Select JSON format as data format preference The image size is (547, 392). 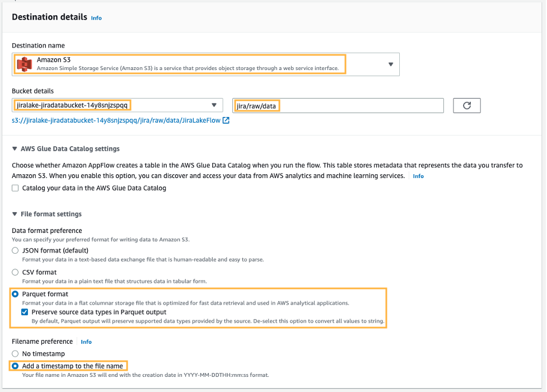[x=15, y=250]
